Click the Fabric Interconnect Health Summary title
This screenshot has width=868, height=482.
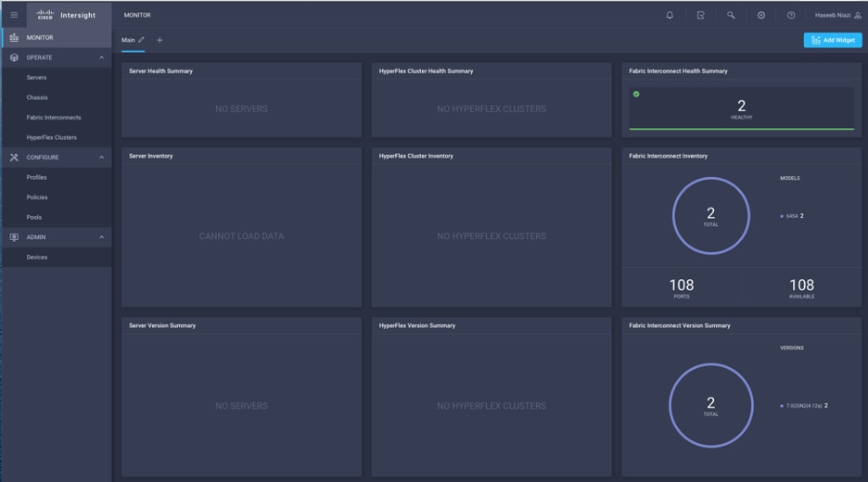pos(678,70)
